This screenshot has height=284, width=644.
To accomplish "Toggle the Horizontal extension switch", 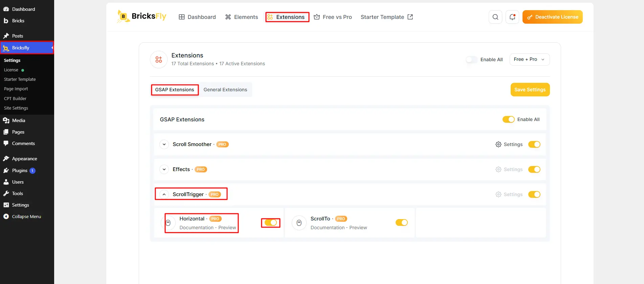I will [271, 222].
